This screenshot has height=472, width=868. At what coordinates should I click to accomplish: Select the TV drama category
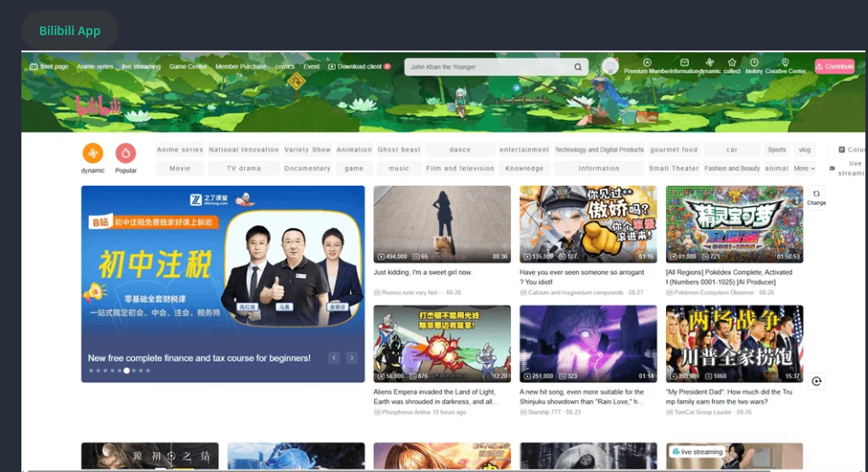click(244, 169)
